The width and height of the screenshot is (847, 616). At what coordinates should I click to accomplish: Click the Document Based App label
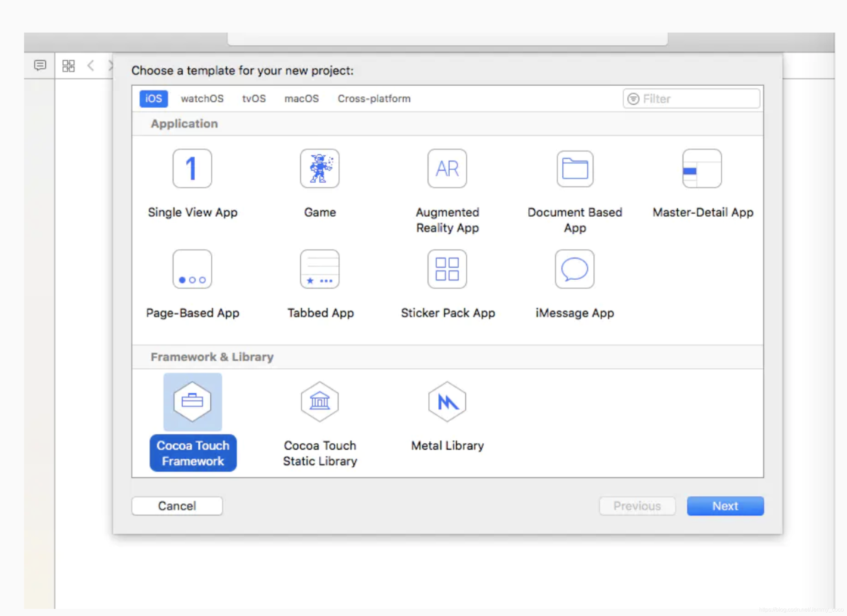(575, 220)
